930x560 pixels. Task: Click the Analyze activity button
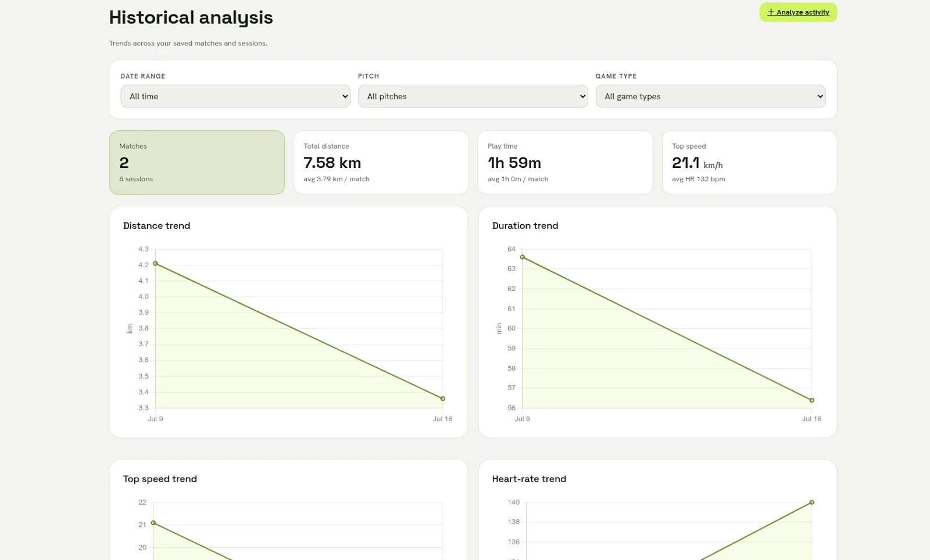coord(798,12)
